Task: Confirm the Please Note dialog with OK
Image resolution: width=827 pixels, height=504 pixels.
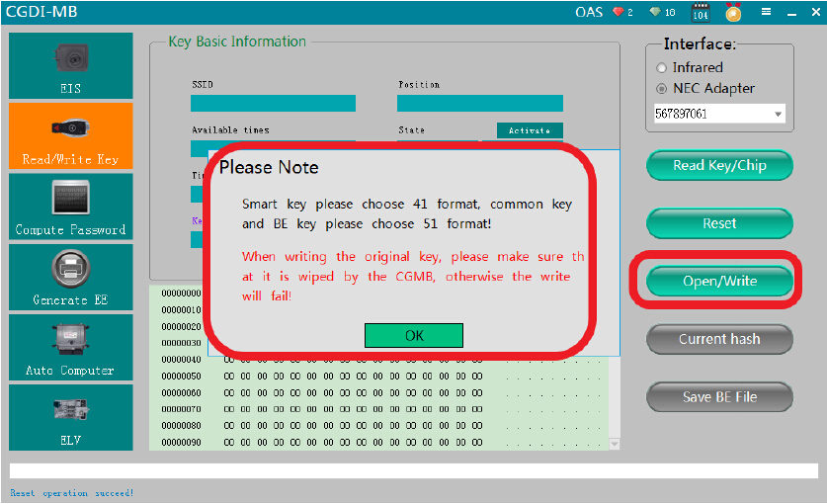Action: (x=414, y=336)
